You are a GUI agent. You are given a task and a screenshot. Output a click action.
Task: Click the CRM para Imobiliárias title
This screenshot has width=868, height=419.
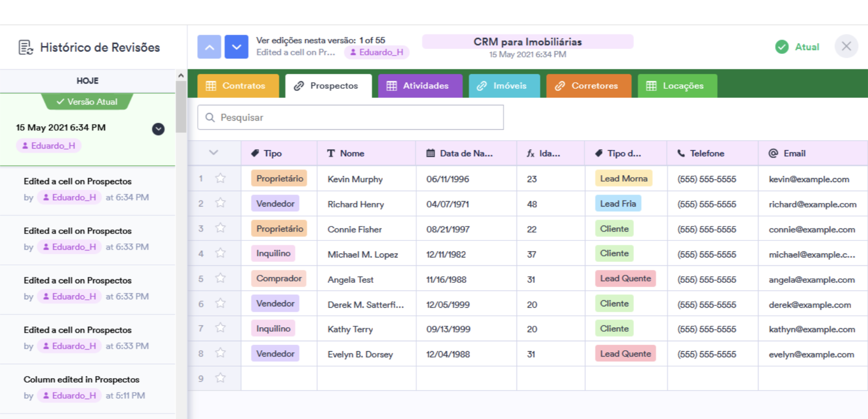point(528,42)
